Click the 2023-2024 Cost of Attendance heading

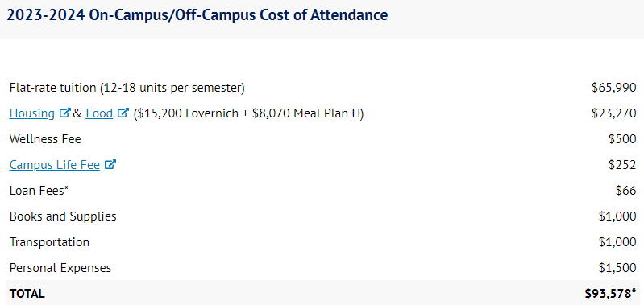[197, 15]
